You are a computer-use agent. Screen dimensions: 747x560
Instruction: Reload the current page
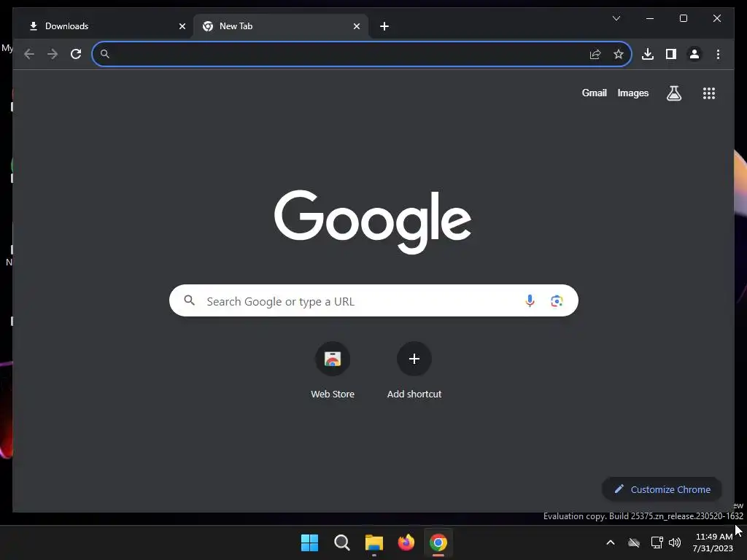pos(76,54)
